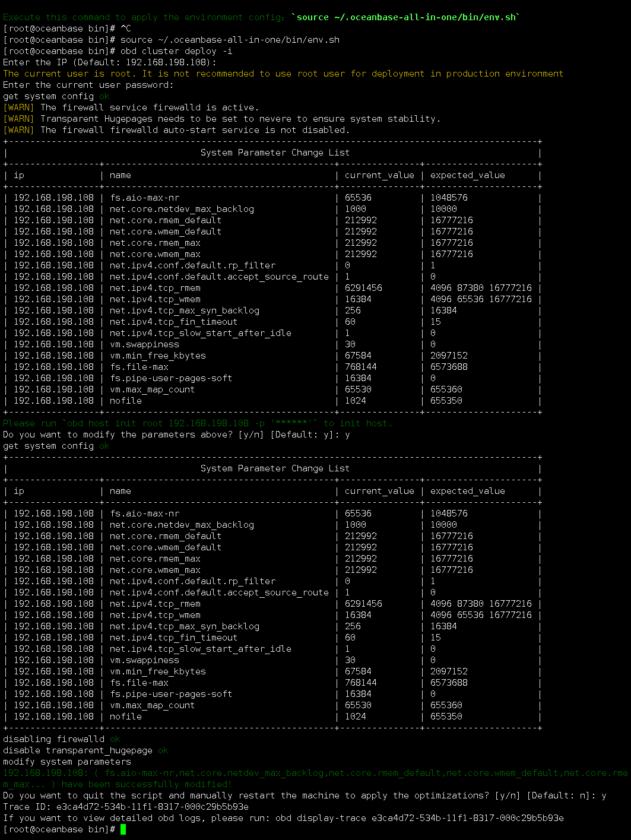Click 'net.core.netdev_max_backlog' in the upper table
This screenshot has width=631, height=840.
182,209
